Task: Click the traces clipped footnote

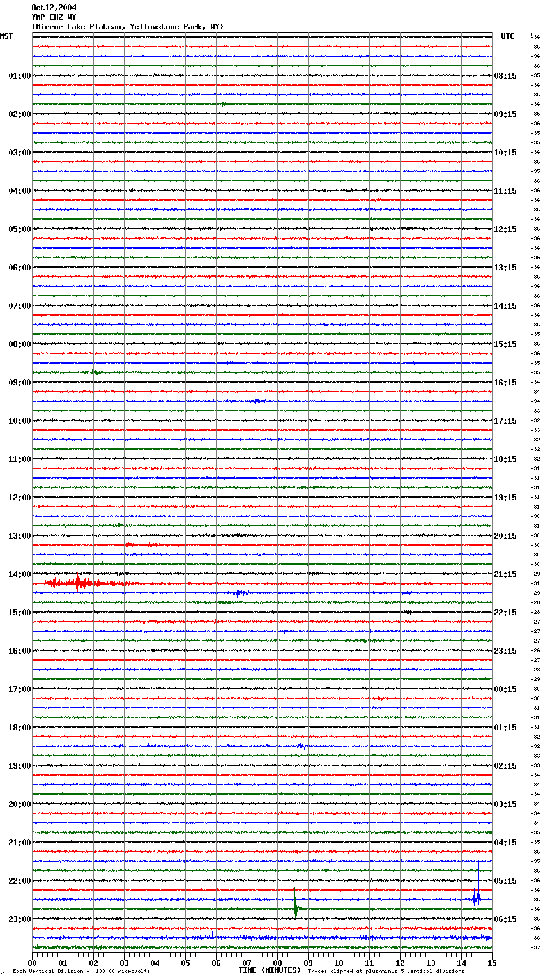Action: point(386,971)
